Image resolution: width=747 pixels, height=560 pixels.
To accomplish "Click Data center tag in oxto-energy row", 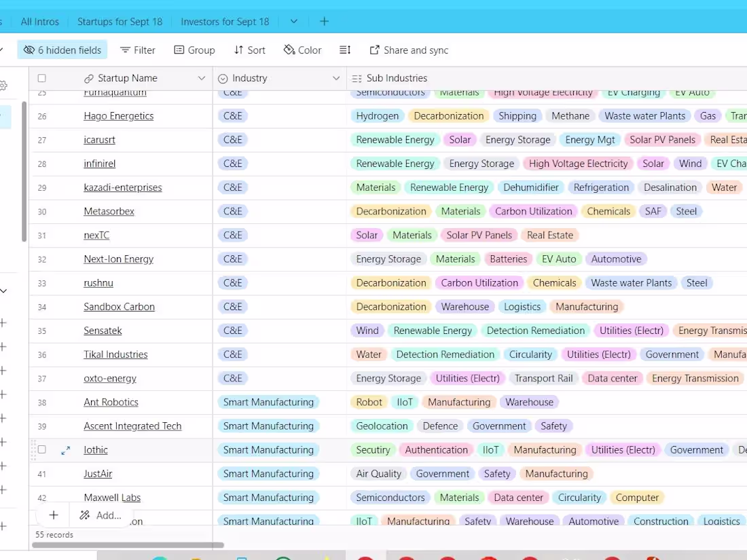I will [x=612, y=378].
